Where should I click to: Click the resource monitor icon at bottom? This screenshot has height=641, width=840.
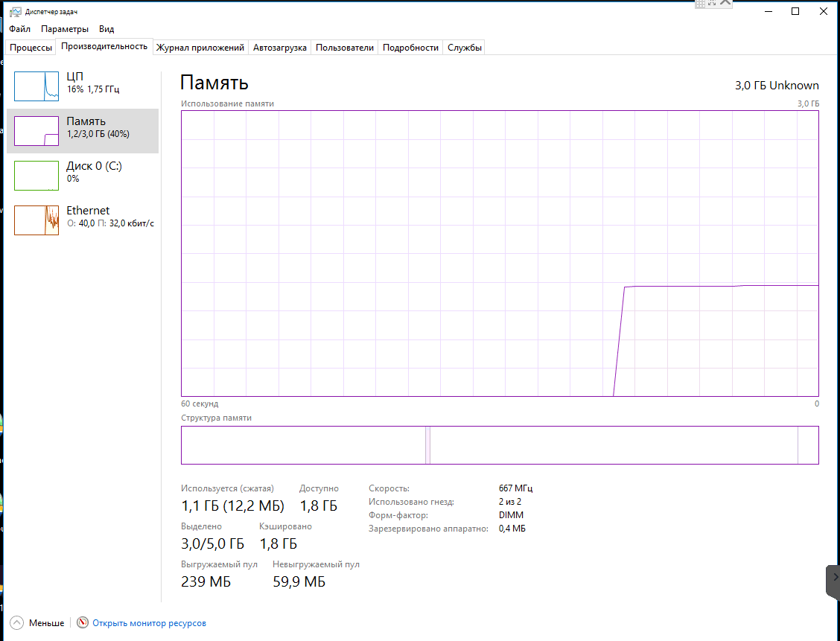(x=83, y=623)
